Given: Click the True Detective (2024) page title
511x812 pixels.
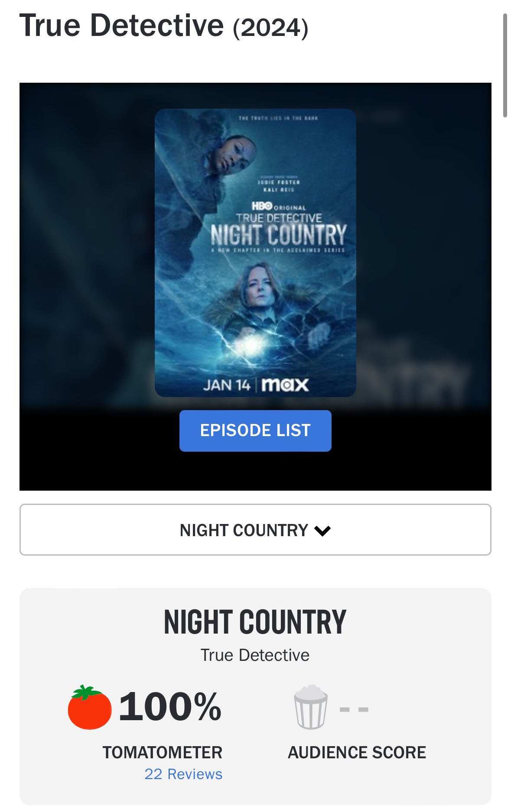Looking at the screenshot, I should (x=164, y=26).
